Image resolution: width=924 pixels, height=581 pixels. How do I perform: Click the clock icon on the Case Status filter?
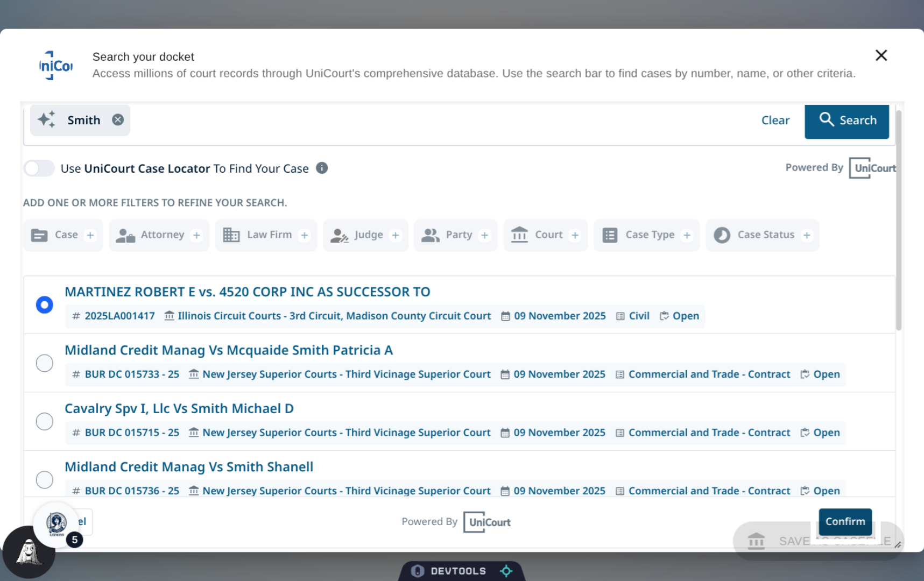tap(722, 235)
